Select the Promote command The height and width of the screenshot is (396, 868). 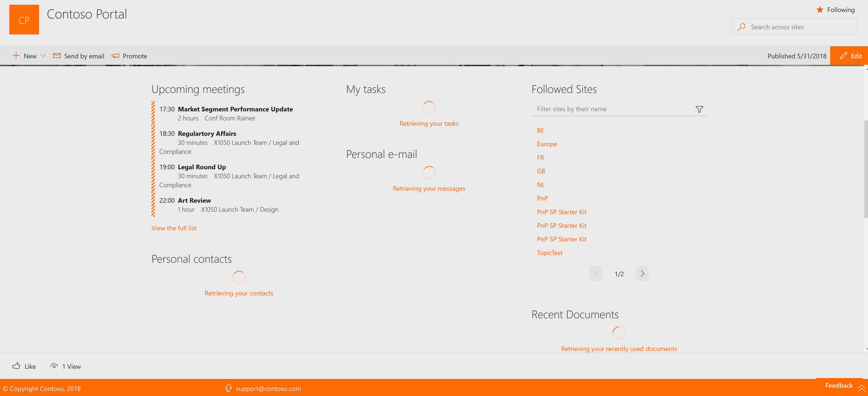(135, 56)
